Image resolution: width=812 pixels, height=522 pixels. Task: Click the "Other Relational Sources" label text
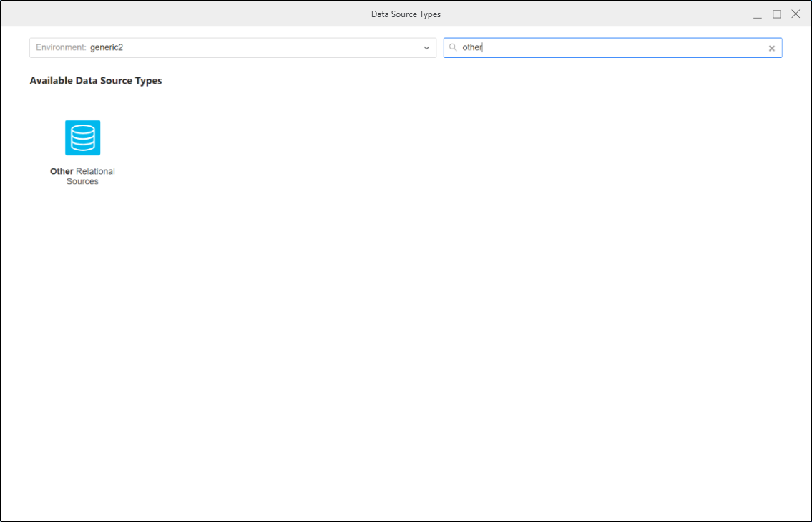[x=82, y=176]
